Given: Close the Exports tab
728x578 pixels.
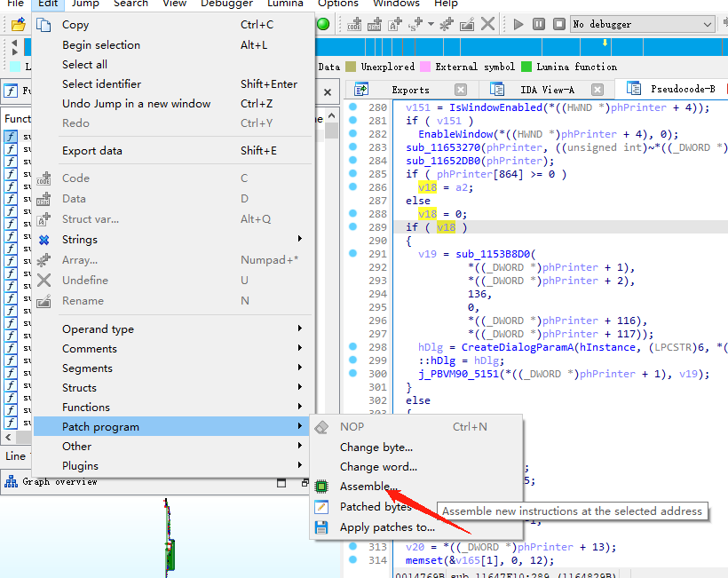Looking at the screenshot, I should 461,90.
